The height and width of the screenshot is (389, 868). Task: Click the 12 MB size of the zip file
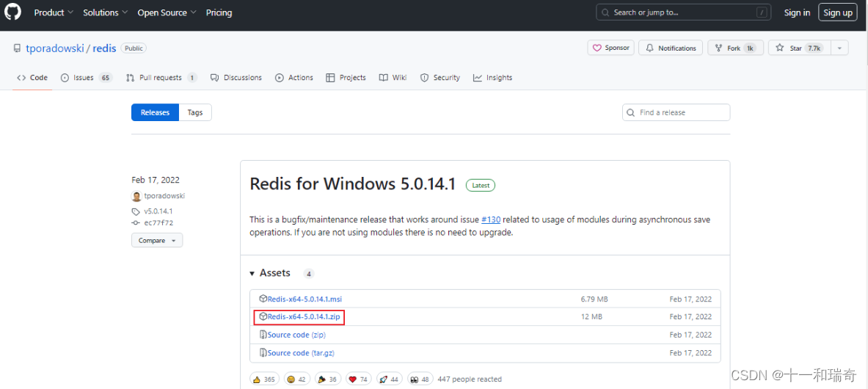tap(591, 317)
